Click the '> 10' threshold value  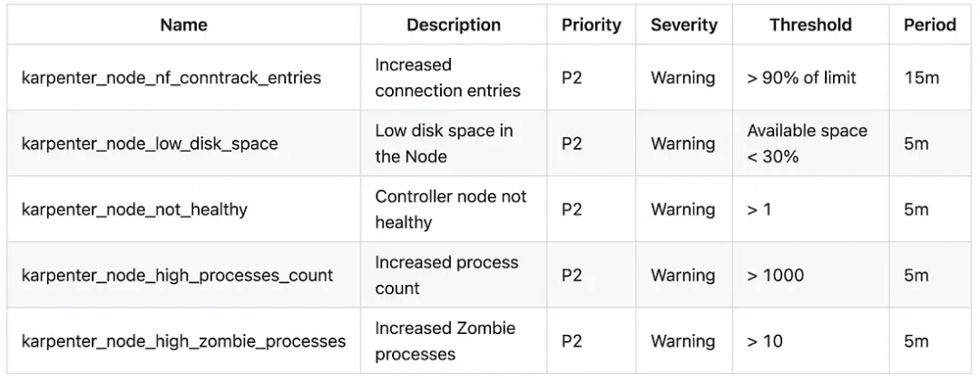pyautogui.click(x=765, y=342)
